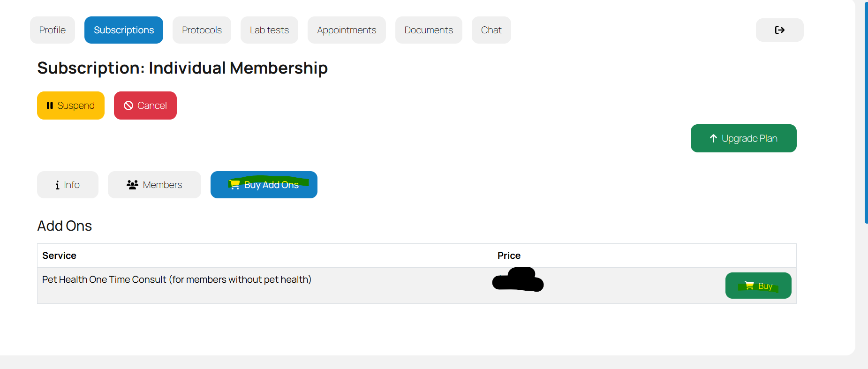Click the Pet Health One Time Consult row
868x369 pixels.
(177, 280)
